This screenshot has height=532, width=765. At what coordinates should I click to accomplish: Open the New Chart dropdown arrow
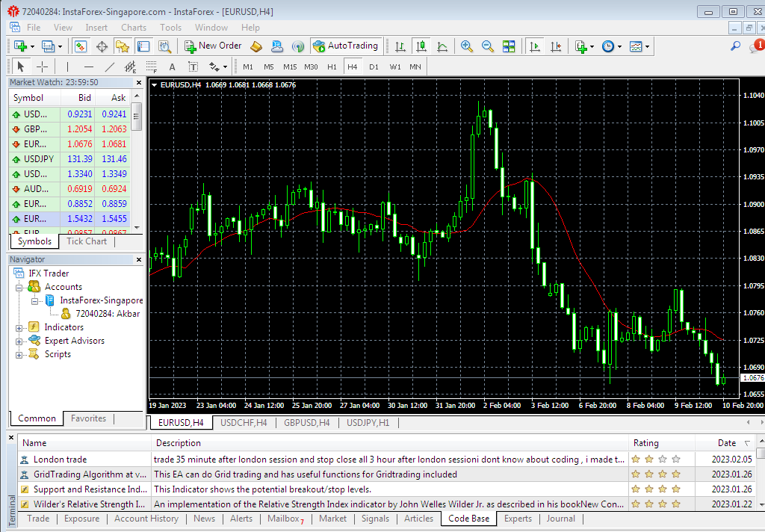(x=33, y=47)
